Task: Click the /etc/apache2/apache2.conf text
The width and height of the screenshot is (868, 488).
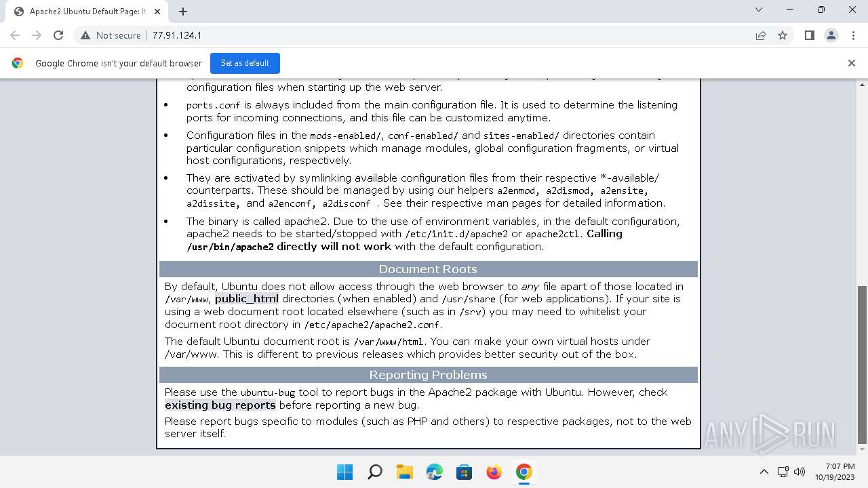Action: (x=372, y=325)
